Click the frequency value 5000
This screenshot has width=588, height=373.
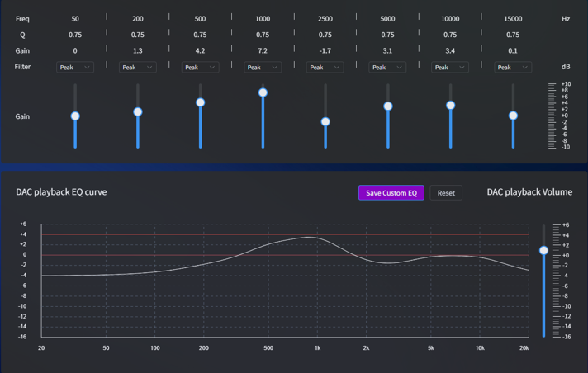(x=387, y=19)
